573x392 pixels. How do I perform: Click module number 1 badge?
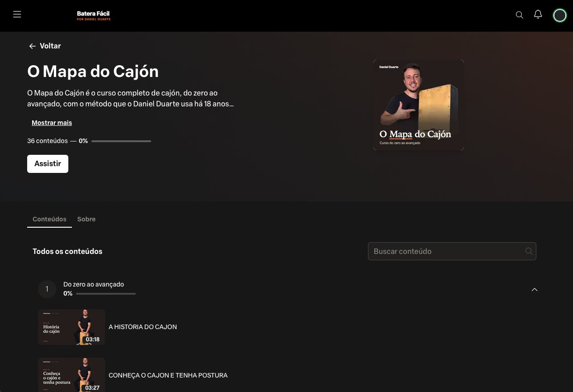[47, 289]
